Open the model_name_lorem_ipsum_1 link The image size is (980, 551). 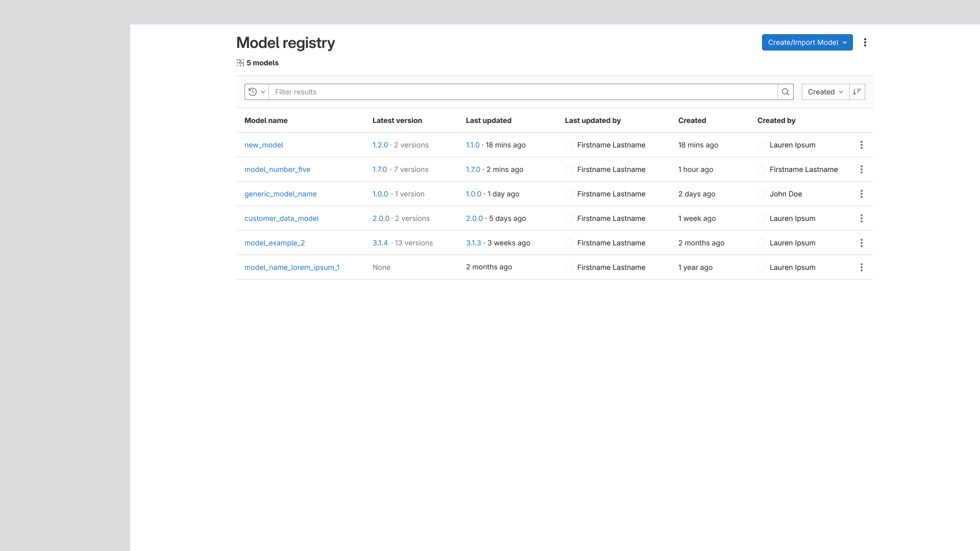click(292, 267)
